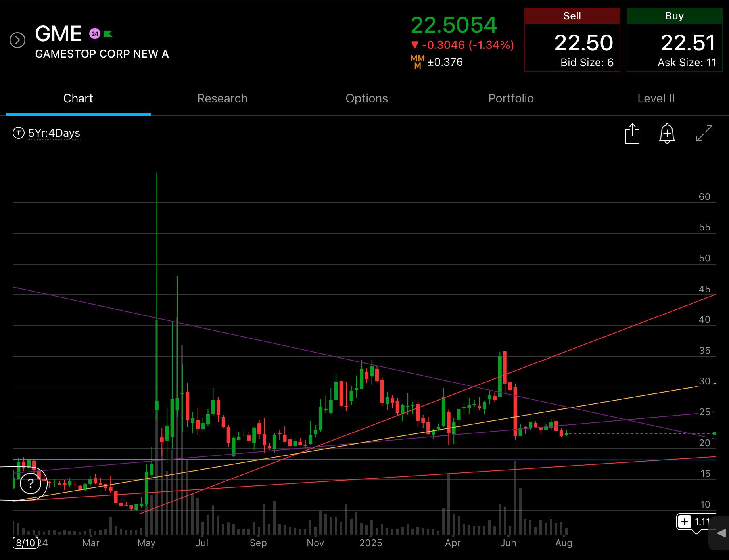Tap the 8/10 date label on the time axis
729x560 pixels.
pyautogui.click(x=25, y=543)
